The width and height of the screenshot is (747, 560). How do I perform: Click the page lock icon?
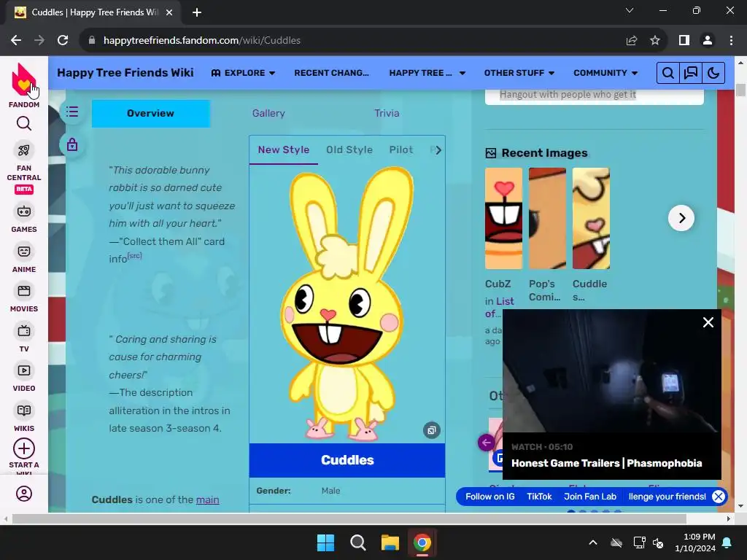click(72, 144)
